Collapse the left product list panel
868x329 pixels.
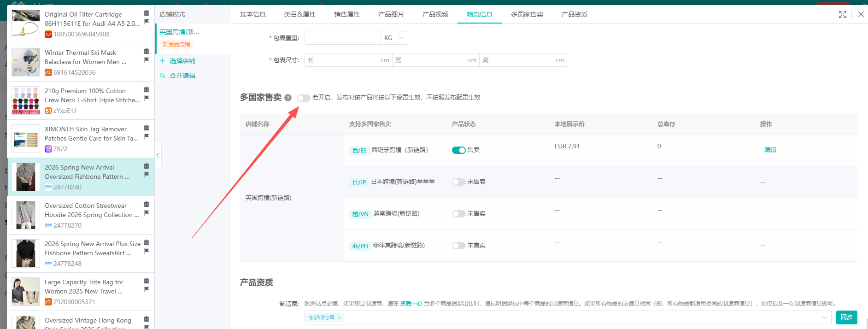point(158,155)
